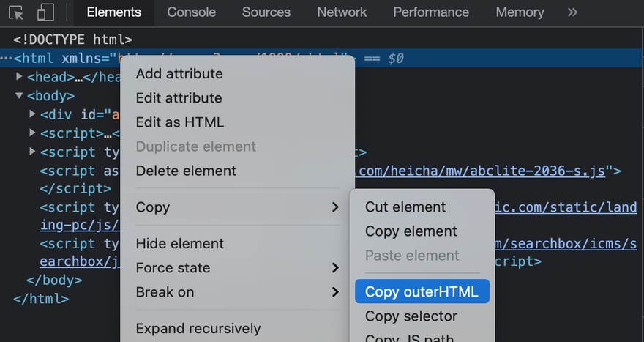
Task: Select Edit as HTML option
Action: pyautogui.click(x=179, y=122)
